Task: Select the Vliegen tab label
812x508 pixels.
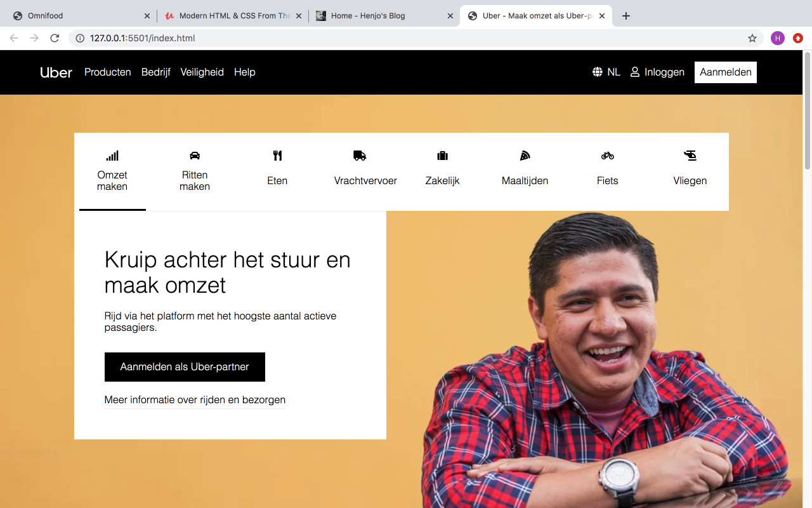Action: (690, 181)
